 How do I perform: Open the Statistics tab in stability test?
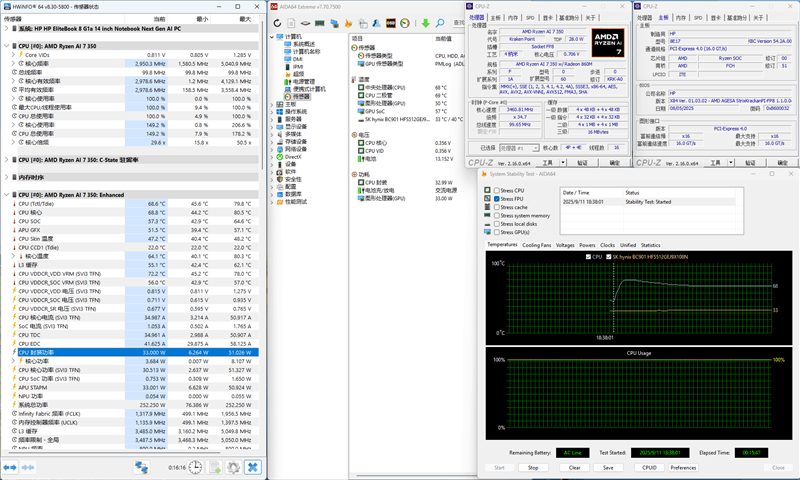(x=650, y=244)
